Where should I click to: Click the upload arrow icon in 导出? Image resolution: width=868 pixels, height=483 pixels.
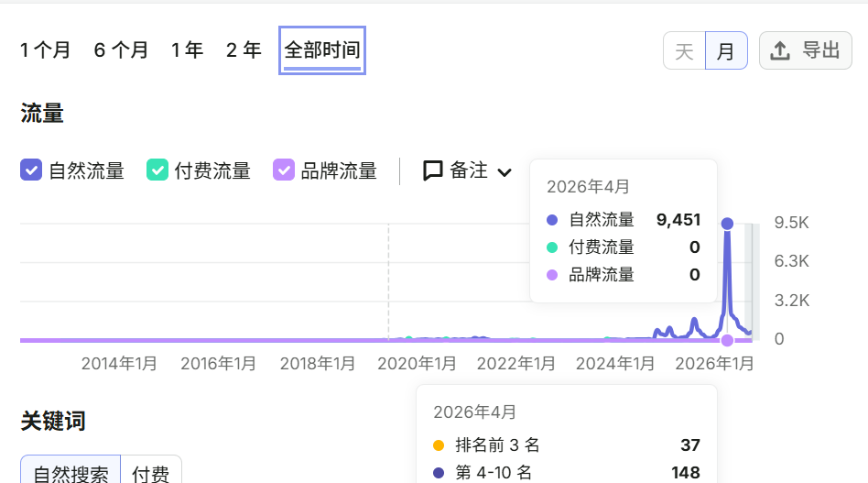point(780,51)
